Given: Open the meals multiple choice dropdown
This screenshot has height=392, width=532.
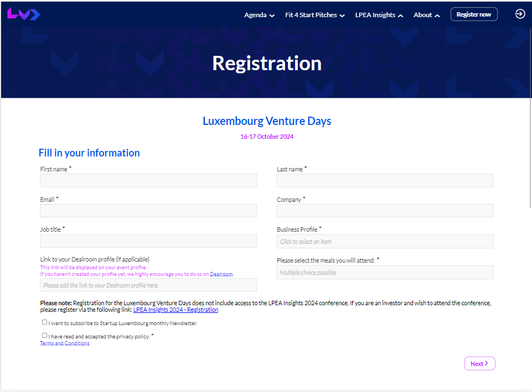Looking at the screenshot, I should click(385, 273).
